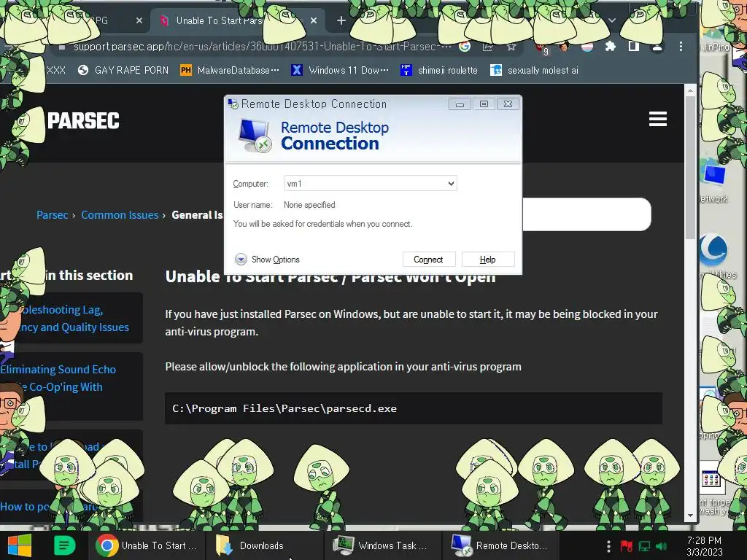Click the share page icon
Image resolution: width=747 pixels, height=560 pixels.
pyautogui.click(x=487, y=47)
